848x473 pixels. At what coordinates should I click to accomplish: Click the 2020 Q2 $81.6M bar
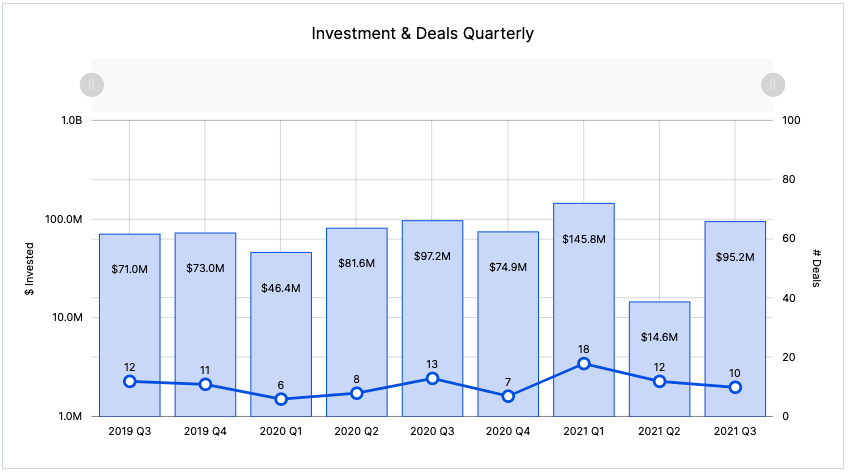[x=357, y=310]
